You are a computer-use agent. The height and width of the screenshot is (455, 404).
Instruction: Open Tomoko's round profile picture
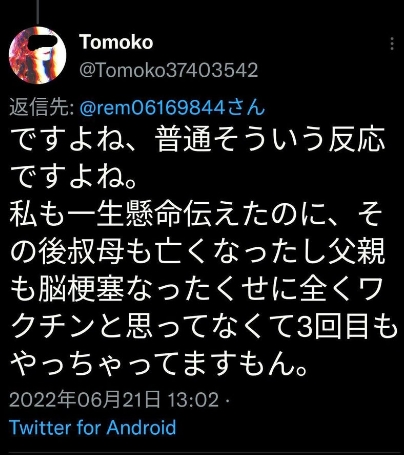point(38,55)
